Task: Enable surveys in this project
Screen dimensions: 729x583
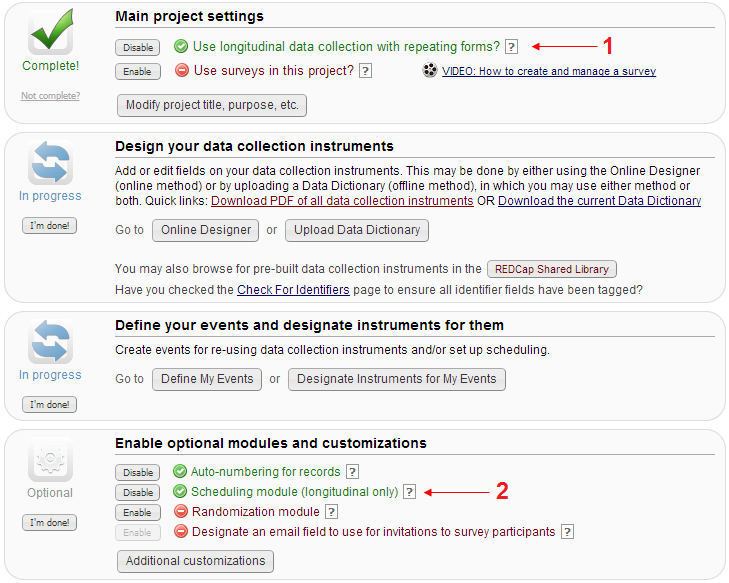Action: coord(137,72)
